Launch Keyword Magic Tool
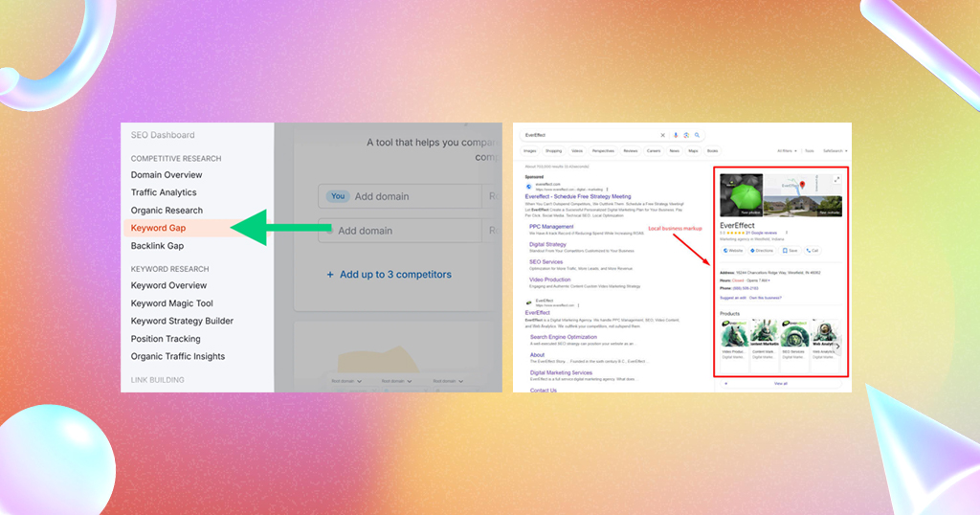The height and width of the screenshot is (515, 980). (x=172, y=303)
